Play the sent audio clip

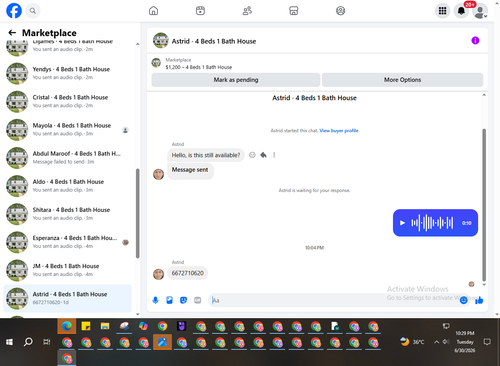coord(402,223)
